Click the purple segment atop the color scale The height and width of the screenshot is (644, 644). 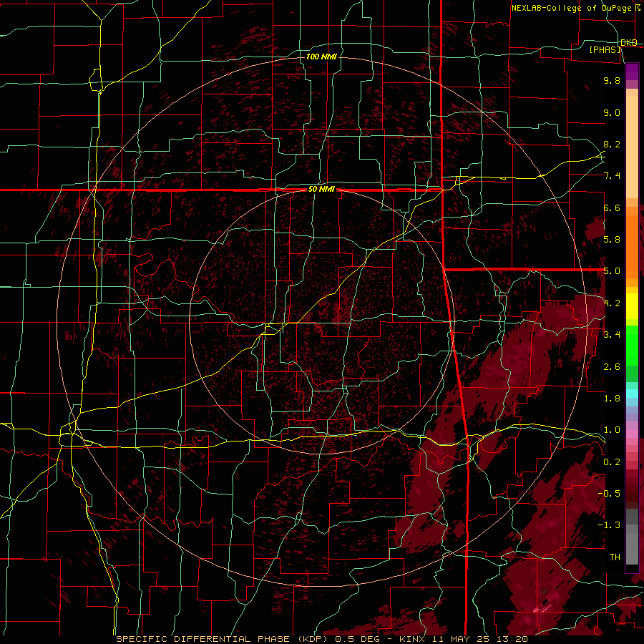632,72
